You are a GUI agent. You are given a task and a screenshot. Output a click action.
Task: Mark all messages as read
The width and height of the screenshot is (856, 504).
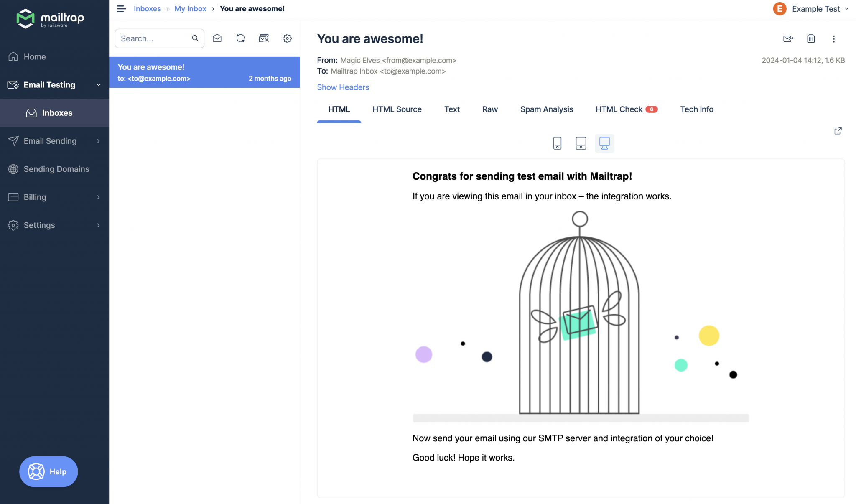217,38
